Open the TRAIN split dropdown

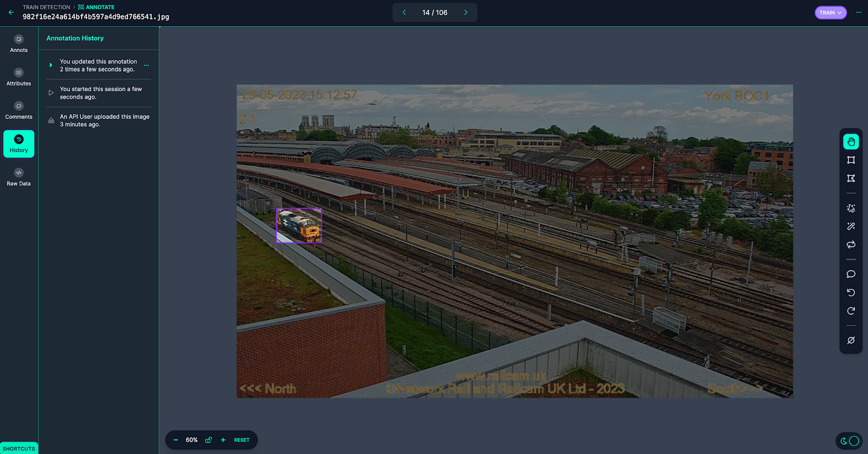pos(831,12)
